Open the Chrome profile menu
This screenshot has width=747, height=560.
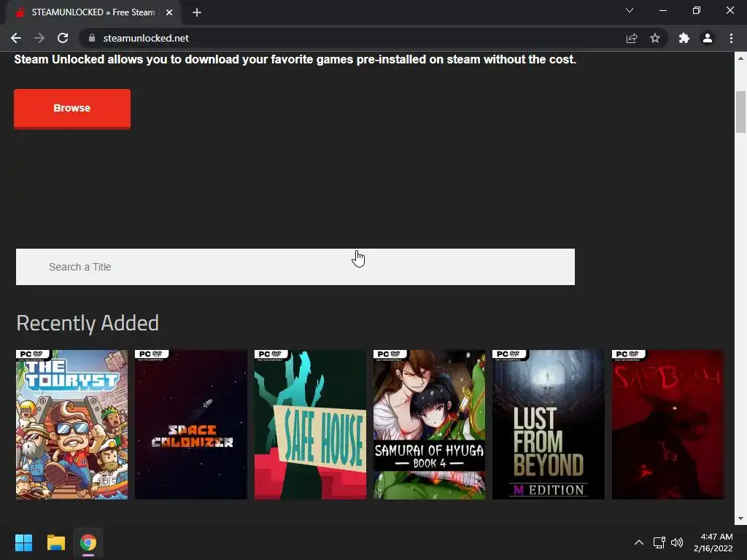click(x=708, y=38)
